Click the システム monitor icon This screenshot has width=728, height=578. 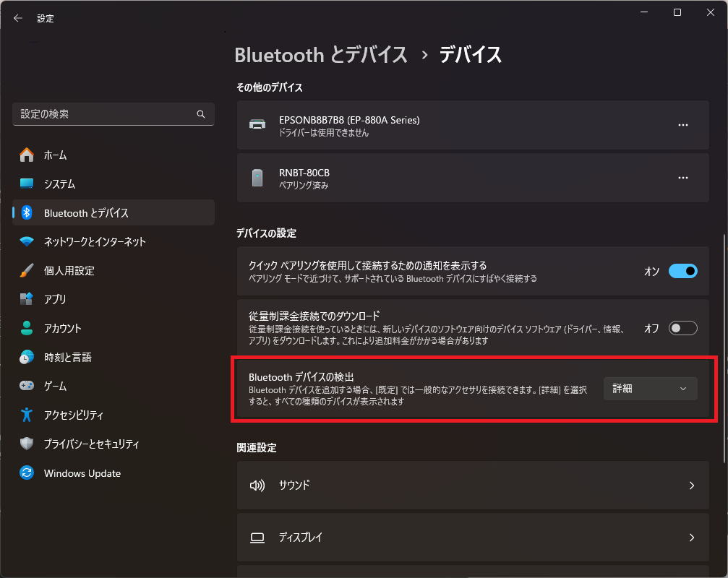[x=27, y=184]
